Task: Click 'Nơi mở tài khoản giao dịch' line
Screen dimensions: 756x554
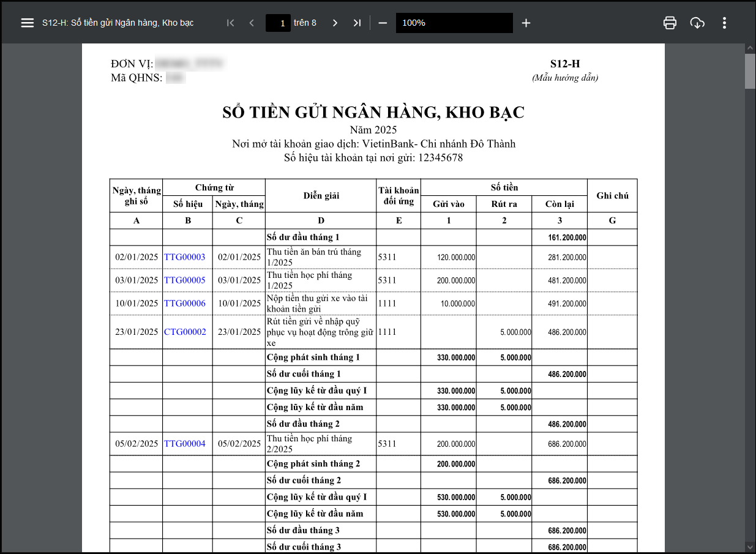Action: pyautogui.click(x=373, y=144)
